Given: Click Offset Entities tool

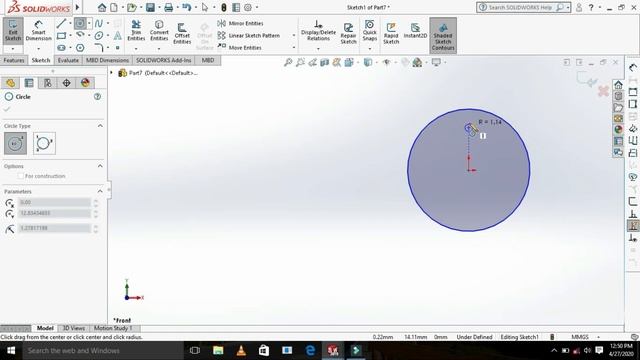Looking at the screenshot, I should (x=182, y=33).
